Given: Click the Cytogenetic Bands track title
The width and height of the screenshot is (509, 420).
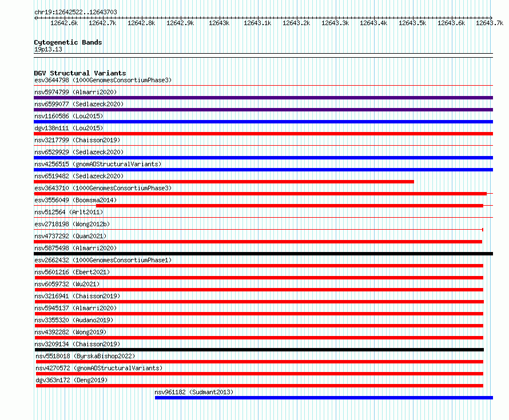Looking at the screenshot, I should (68, 42).
